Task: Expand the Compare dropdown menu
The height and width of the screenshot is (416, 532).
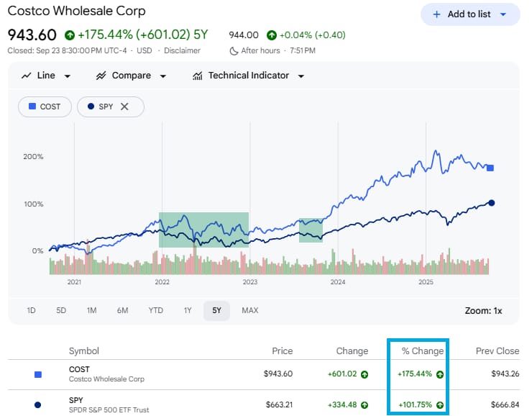Action: 163,76
